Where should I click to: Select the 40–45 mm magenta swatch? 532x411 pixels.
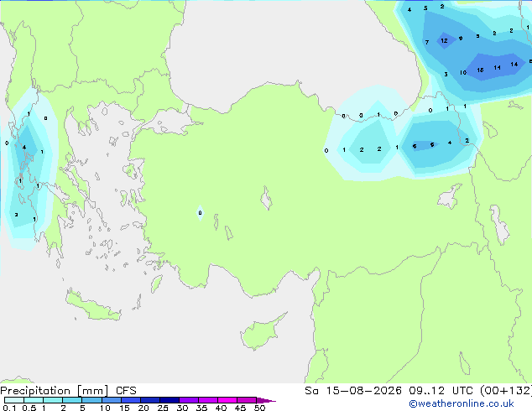click(x=227, y=400)
